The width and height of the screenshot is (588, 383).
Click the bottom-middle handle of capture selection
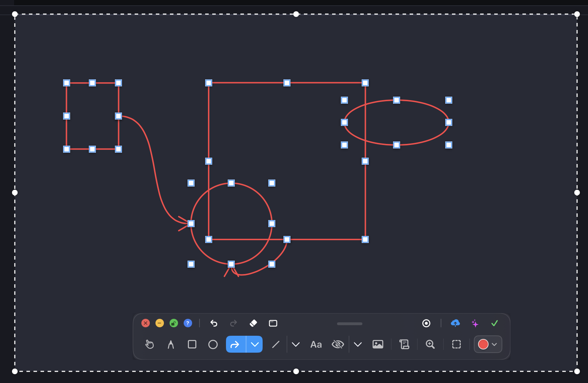click(x=296, y=371)
